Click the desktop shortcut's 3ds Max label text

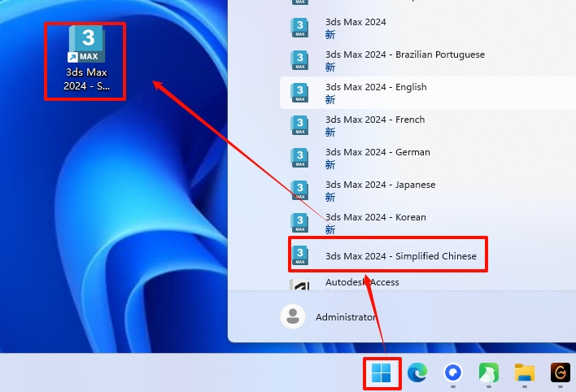(x=85, y=79)
